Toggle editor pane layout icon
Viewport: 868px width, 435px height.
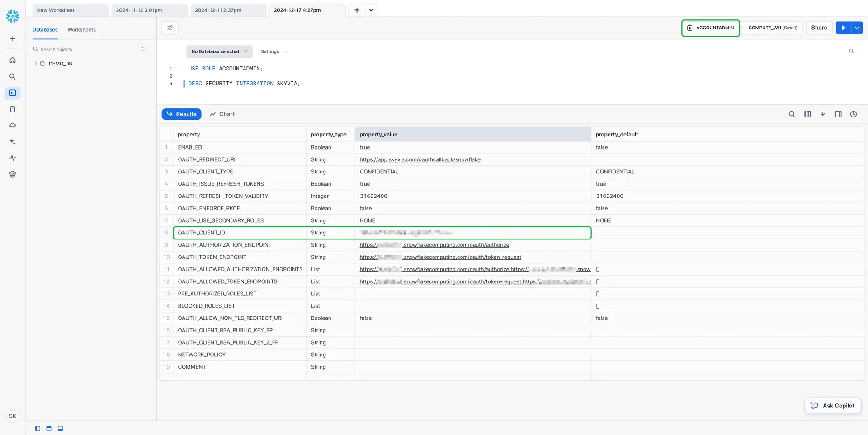pos(49,429)
